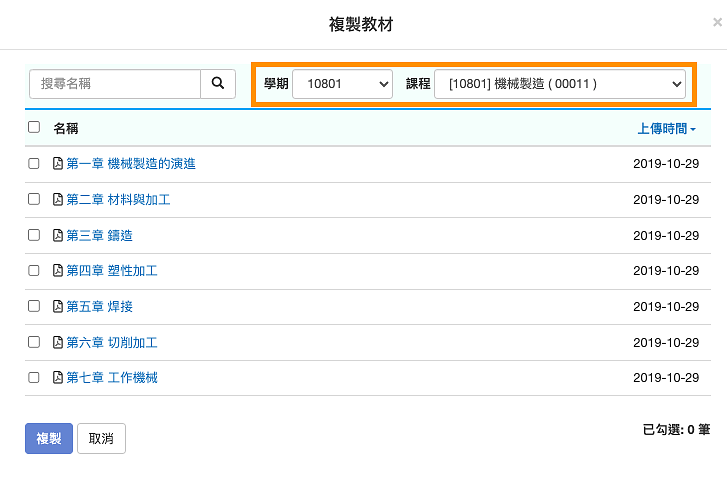This screenshot has height=491, width=727.
Task: Click PDF icon beside 第五章 焊接
Action: (x=57, y=306)
